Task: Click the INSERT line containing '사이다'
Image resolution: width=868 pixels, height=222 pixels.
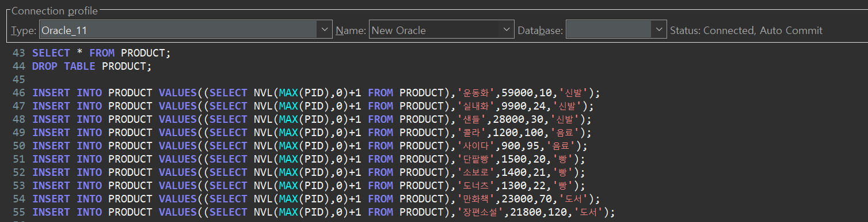Action: click(310, 146)
